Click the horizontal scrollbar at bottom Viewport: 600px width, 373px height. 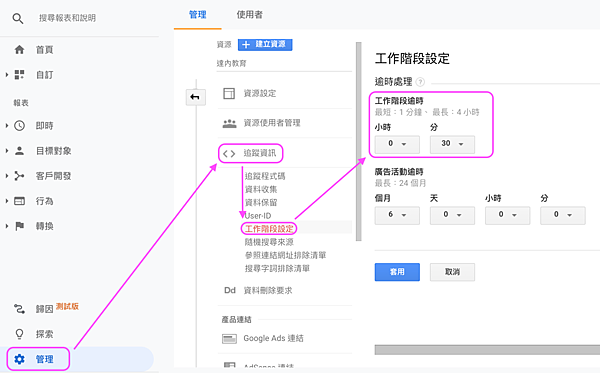coord(487,350)
